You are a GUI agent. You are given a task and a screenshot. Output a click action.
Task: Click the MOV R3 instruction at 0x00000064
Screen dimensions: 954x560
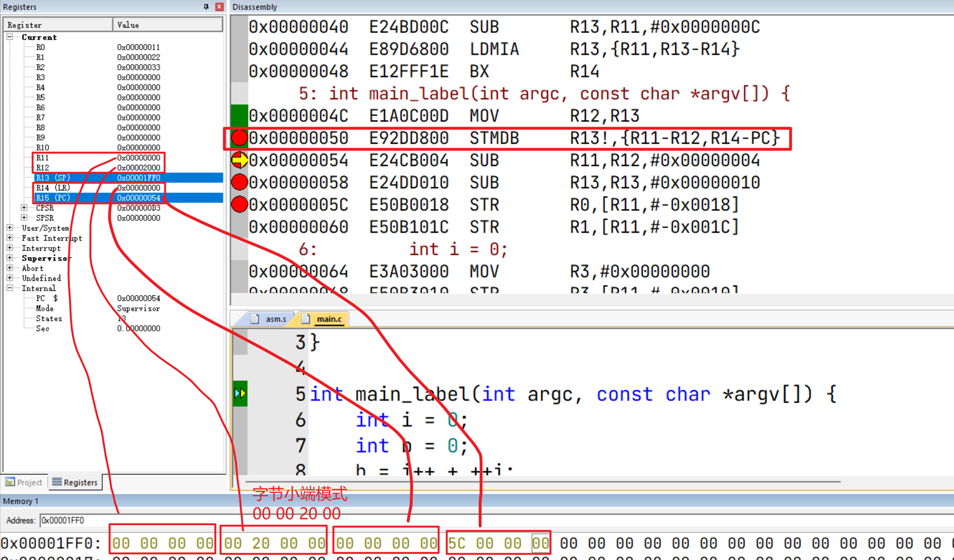coord(479,272)
